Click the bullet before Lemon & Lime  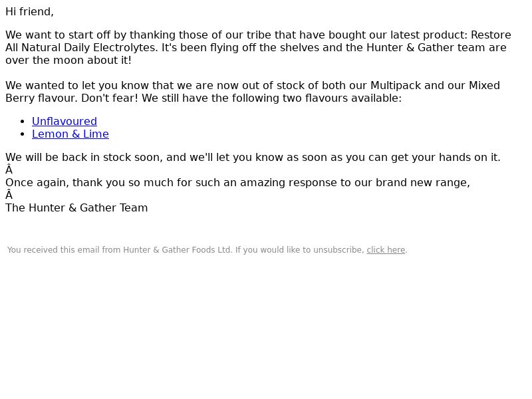point(23,134)
